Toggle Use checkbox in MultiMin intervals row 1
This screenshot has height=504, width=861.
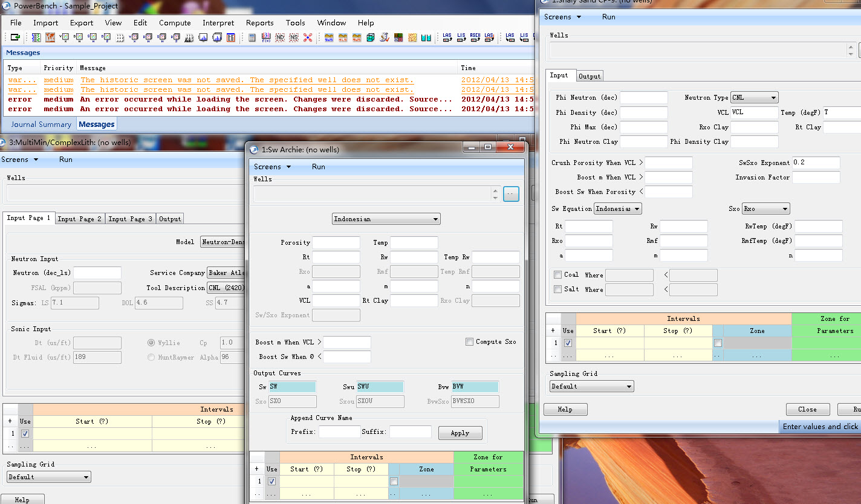[x=25, y=434]
